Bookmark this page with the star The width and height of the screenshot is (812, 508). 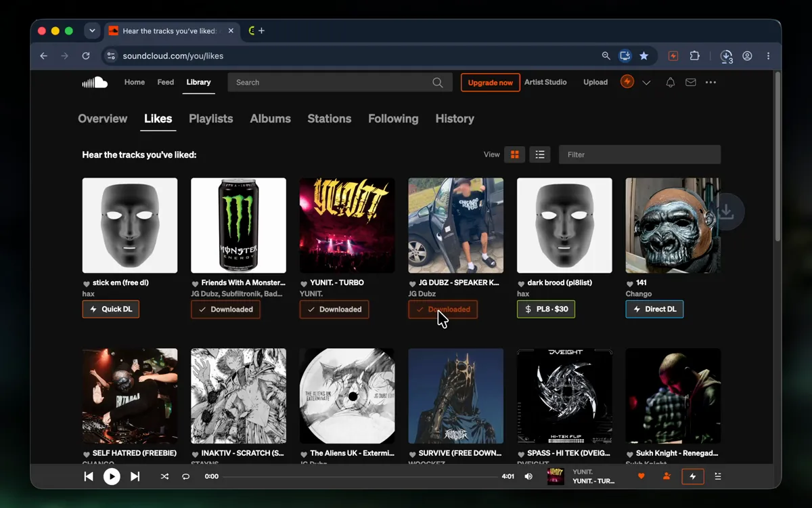(644, 56)
